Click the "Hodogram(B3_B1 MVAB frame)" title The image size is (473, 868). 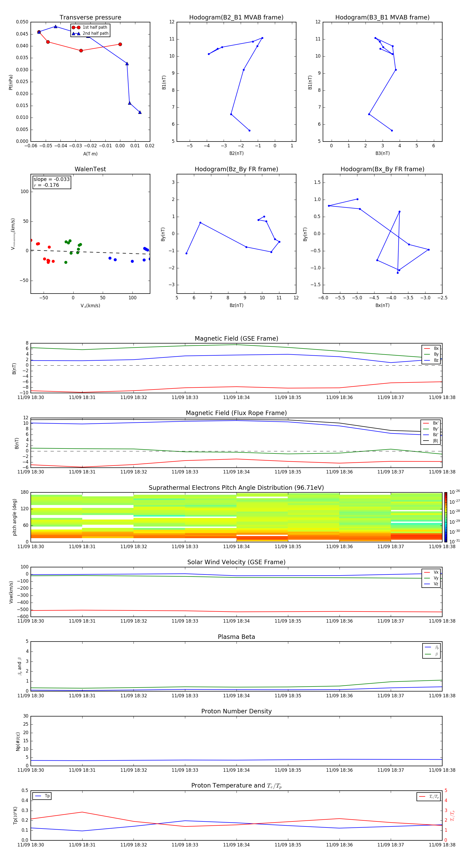coord(382,17)
